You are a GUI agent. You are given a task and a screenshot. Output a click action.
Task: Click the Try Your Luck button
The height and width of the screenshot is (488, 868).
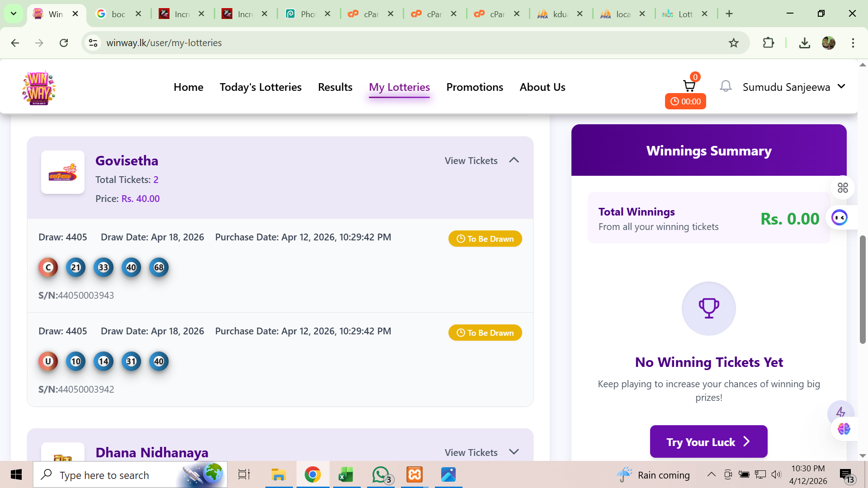point(708,441)
